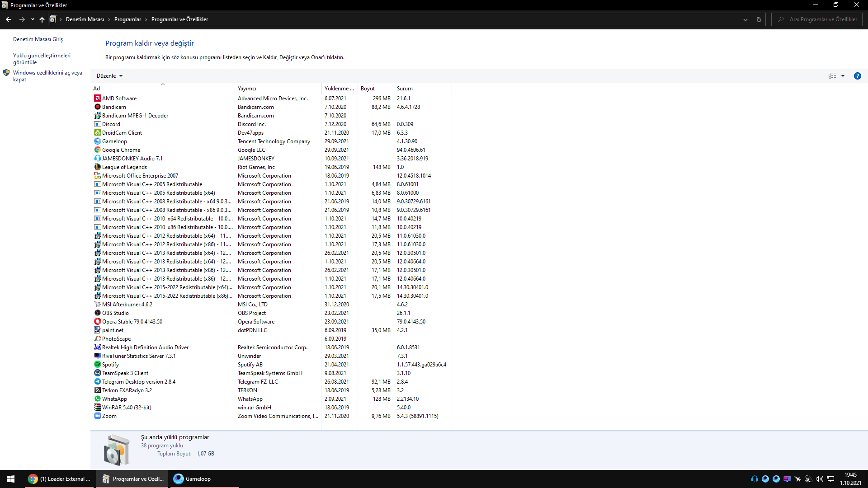Click the DroidCam Client icon
Image resolution: width=868 pixels, height=488 pixels.
(97, 132)
